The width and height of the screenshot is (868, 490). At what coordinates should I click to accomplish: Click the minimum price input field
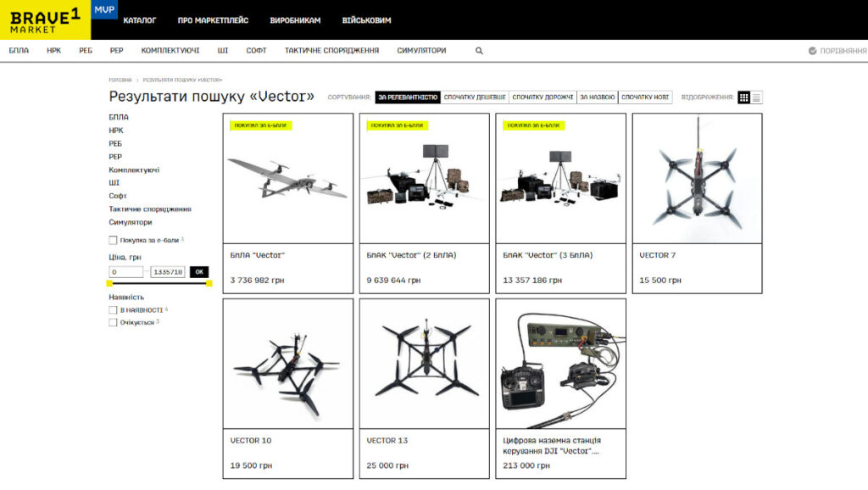coord(126,272)
